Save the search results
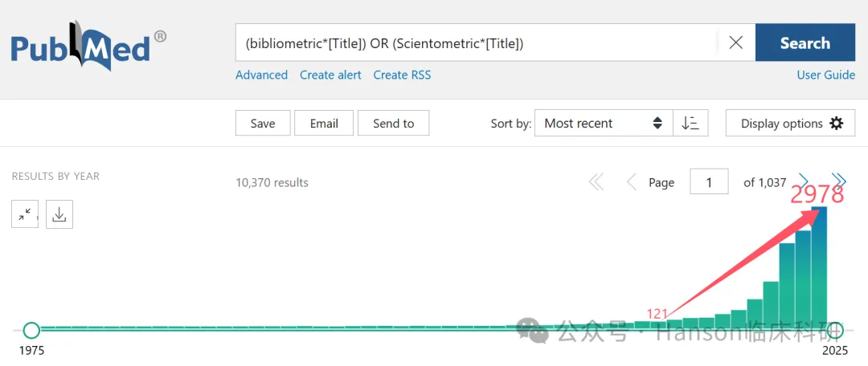Screen dimensions: 868x366 [x=263, y=124]
